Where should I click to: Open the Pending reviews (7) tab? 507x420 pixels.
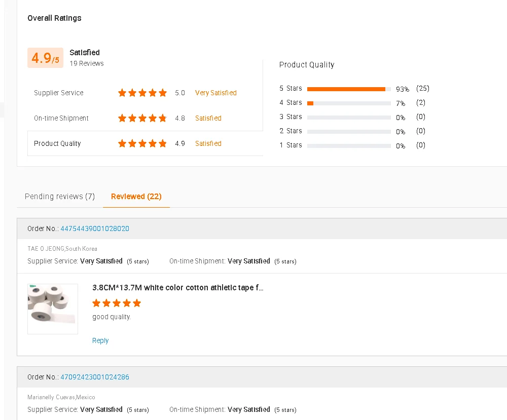(x=60, y=197)
